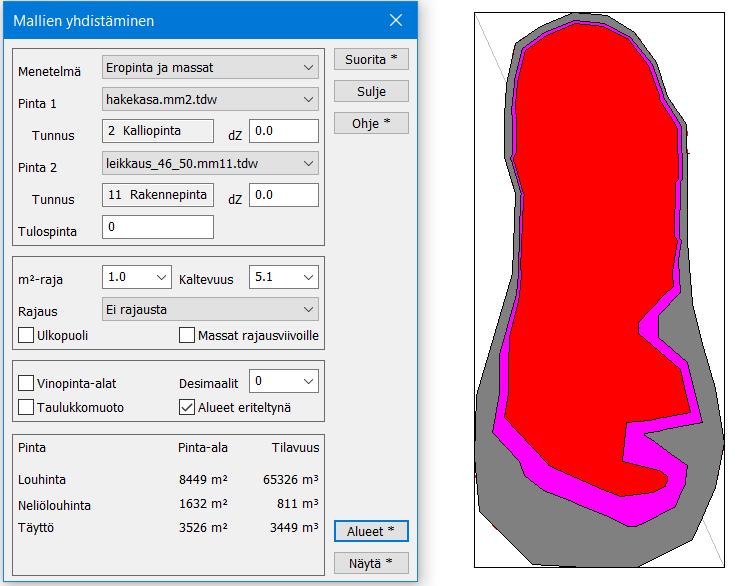This screenshot has height=586, width=750.
Task: Click the Kalliopinta Tunnus field
Action: [x=158, y=131]
